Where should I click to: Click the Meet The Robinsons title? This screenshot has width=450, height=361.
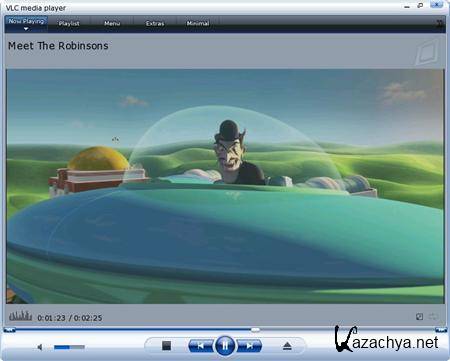[x=58, y=46]
